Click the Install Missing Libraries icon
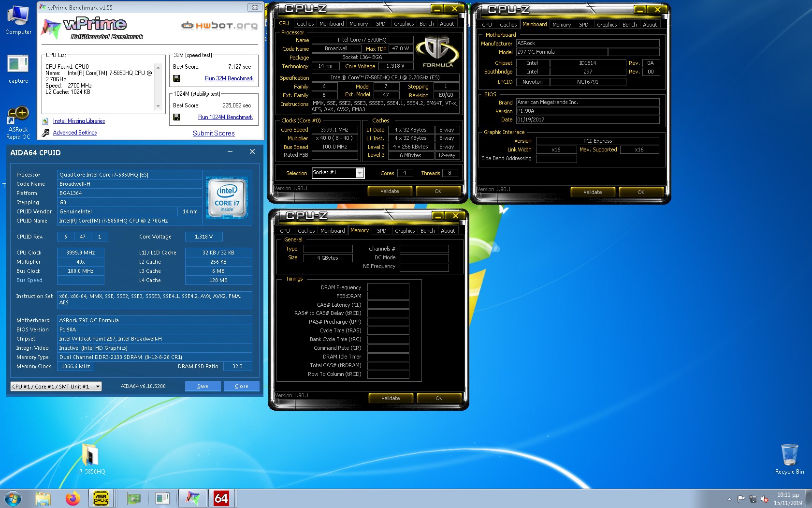 point(45,121)
